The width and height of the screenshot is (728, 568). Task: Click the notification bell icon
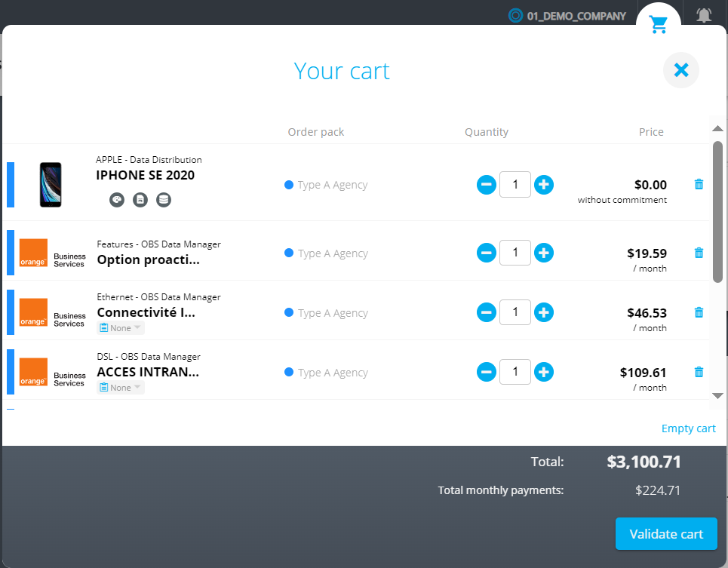click(704, 15)
